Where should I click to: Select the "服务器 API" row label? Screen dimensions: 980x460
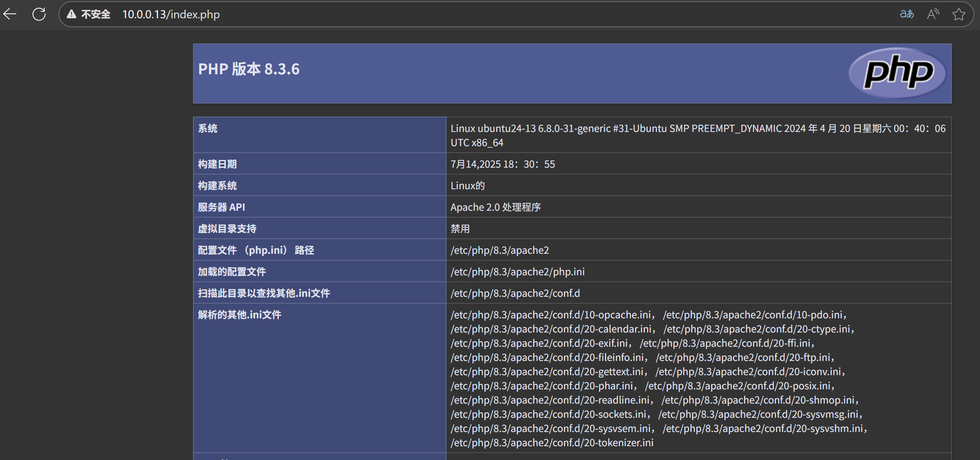coord(221,207)
